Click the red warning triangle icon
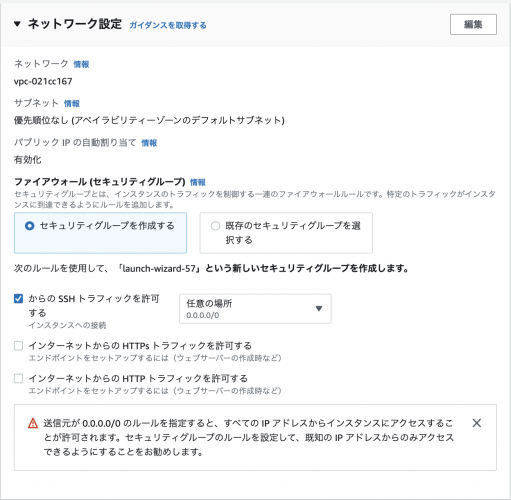 (x=33, y=423)
